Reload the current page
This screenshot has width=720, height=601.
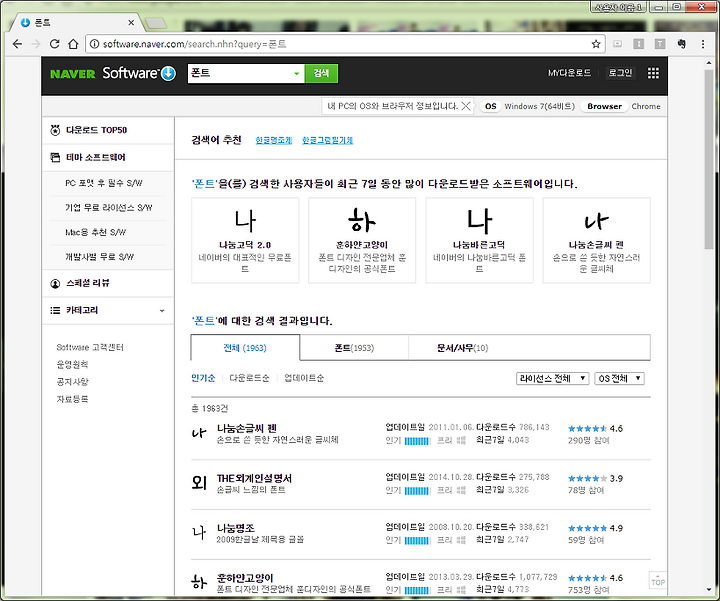coord(55,44)
